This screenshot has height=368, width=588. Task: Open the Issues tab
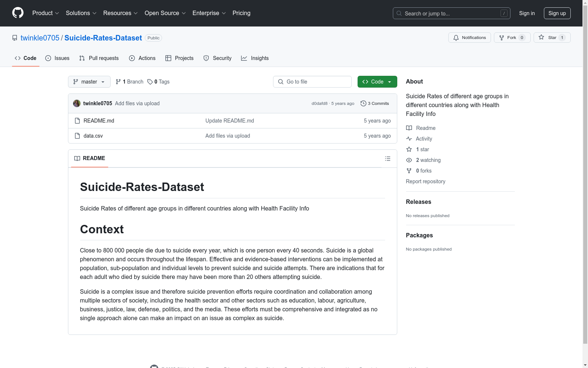point(57,58)
